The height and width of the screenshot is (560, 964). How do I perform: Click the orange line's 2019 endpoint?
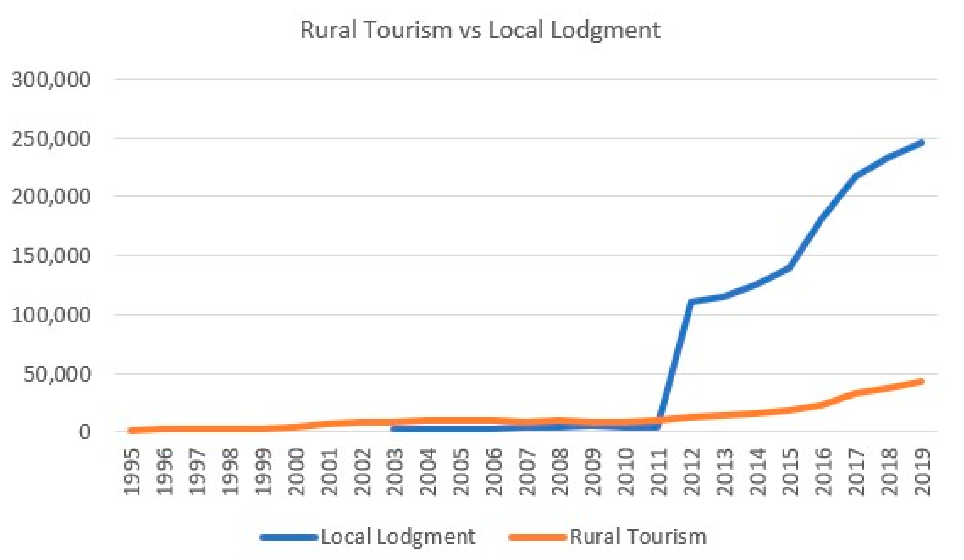click(x=922, y=382)
